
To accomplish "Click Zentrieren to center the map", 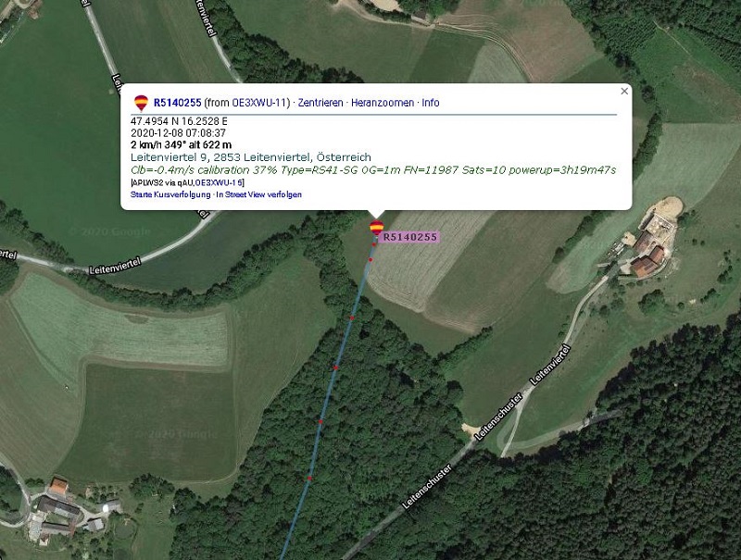I will 320,103.
